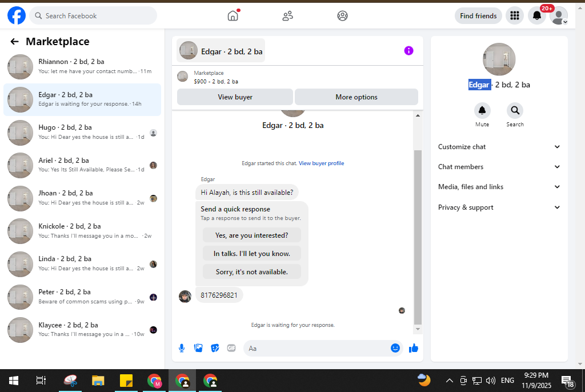Open the notifications bell with 20+ badge
The width and height of the screenshot is (585, 392).
(537, 15)
